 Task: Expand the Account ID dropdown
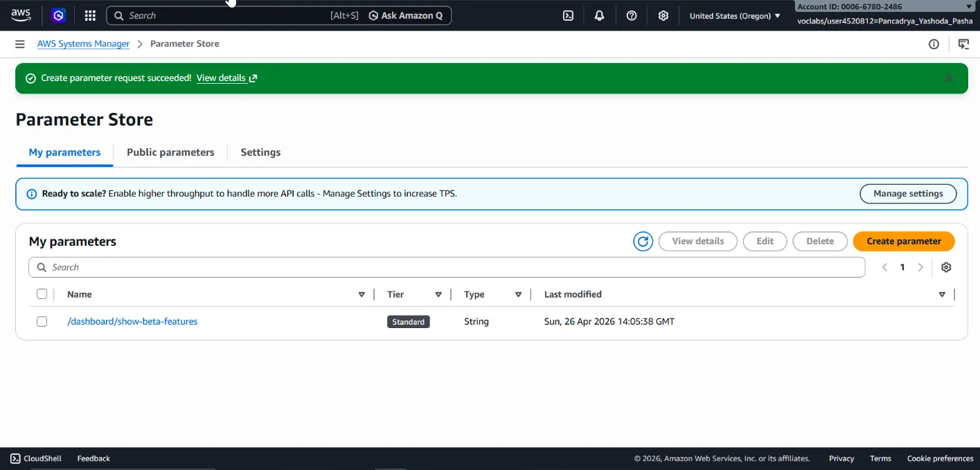[x=885, y=6]
